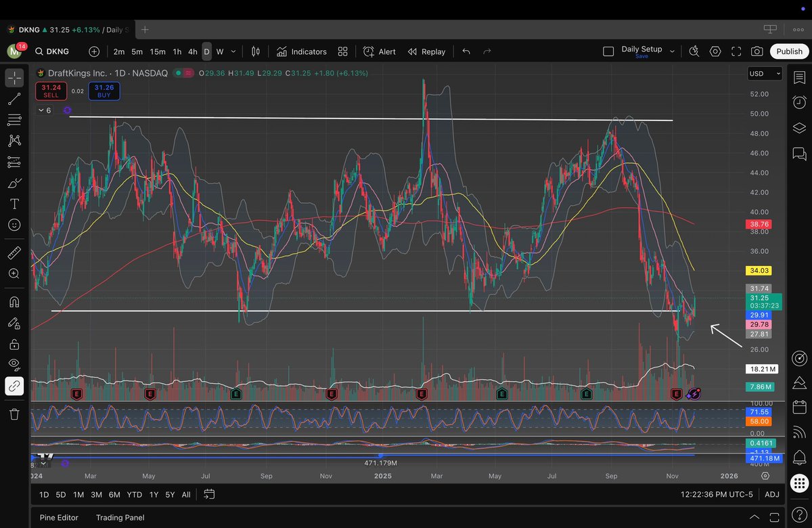
Task: Toggle lock all drawings padlock
Action: click(x=14, y=344)
